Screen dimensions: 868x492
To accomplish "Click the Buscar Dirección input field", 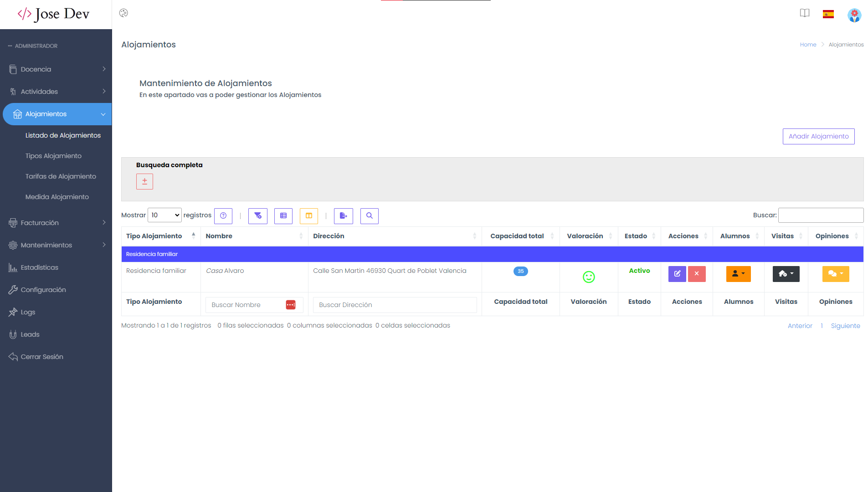I will click(395, 305).
